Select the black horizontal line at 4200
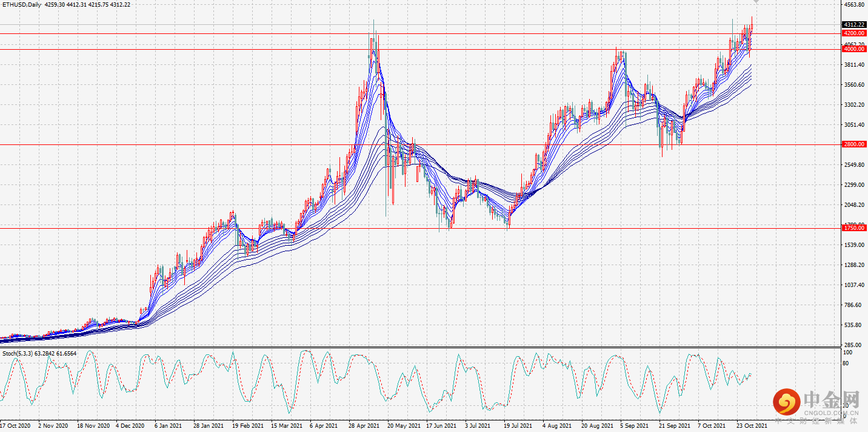 421,33
